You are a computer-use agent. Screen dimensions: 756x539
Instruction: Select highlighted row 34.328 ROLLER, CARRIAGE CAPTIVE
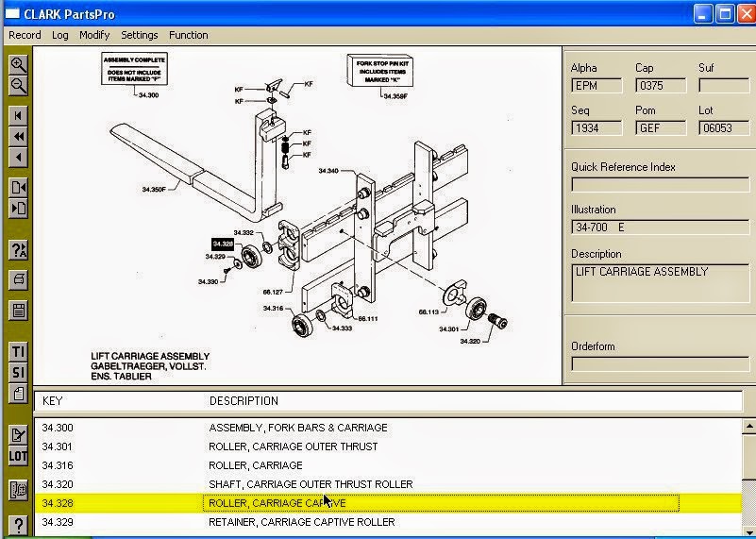(x=388, y=503)
